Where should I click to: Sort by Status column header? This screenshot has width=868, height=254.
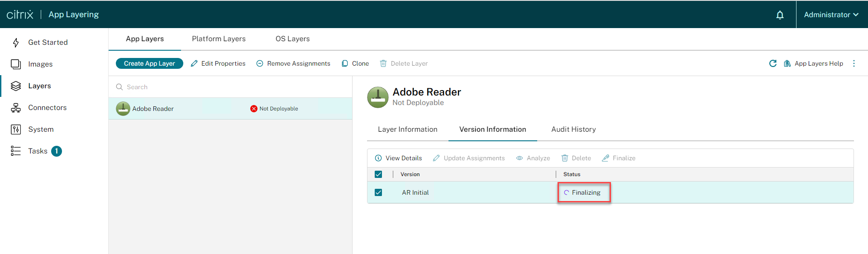[572, 174]
